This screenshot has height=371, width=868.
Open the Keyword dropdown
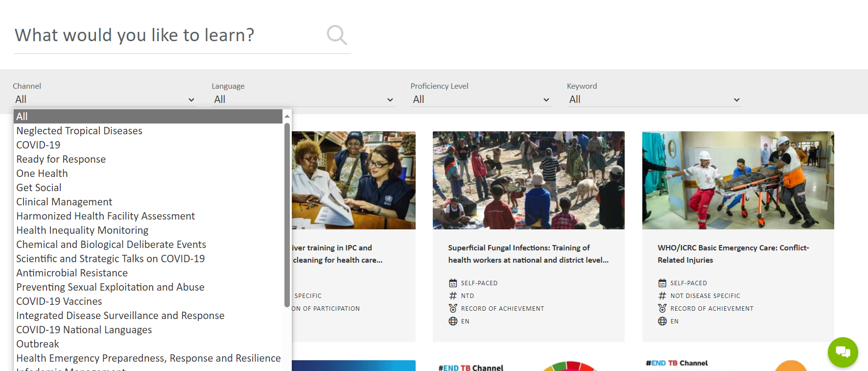click(654, 99)
